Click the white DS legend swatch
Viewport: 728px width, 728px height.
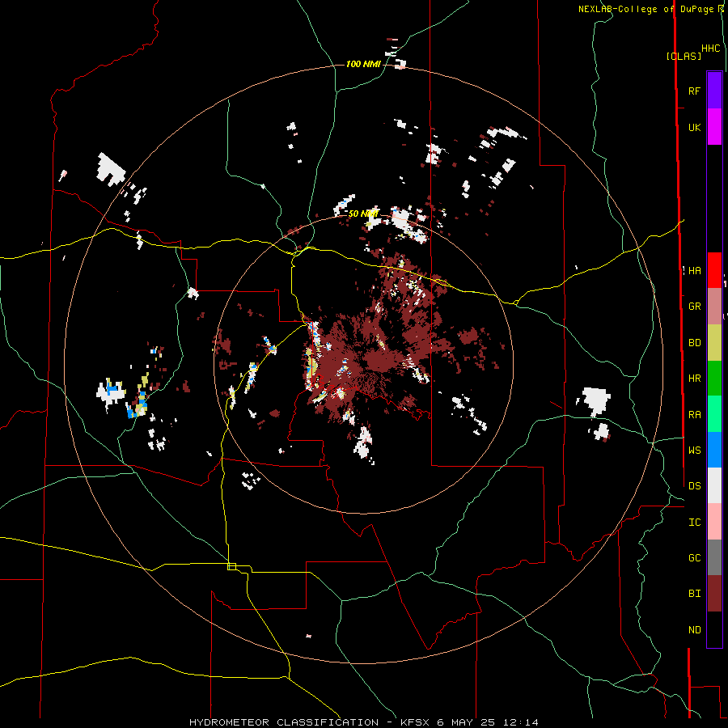point(714,485)
